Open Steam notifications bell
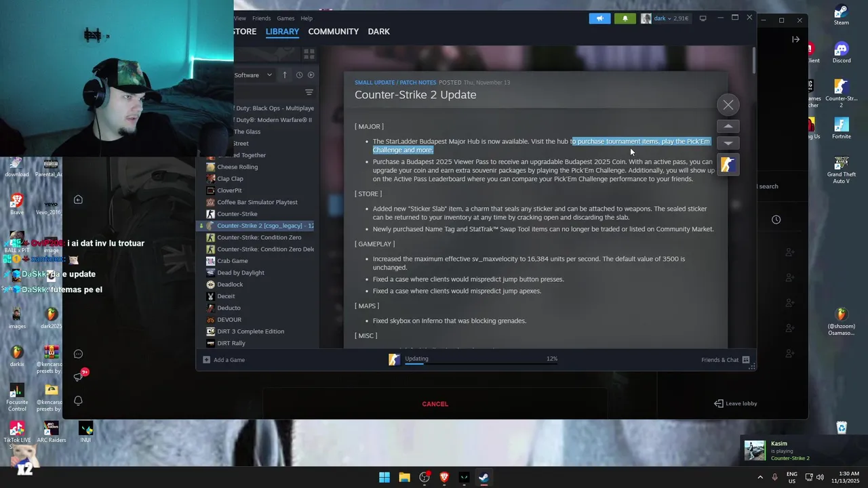The height and width of the screenshot is (488, 868). tap(625, 18)
